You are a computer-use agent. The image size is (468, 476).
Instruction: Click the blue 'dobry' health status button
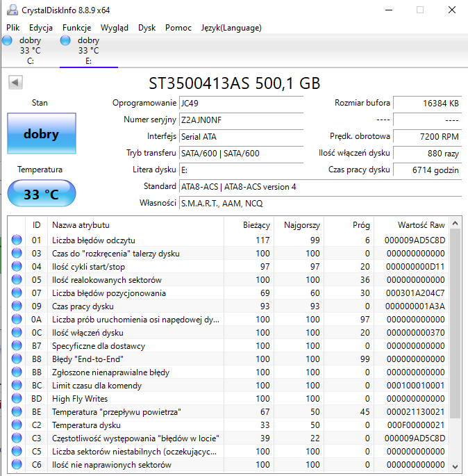(42, 133)
